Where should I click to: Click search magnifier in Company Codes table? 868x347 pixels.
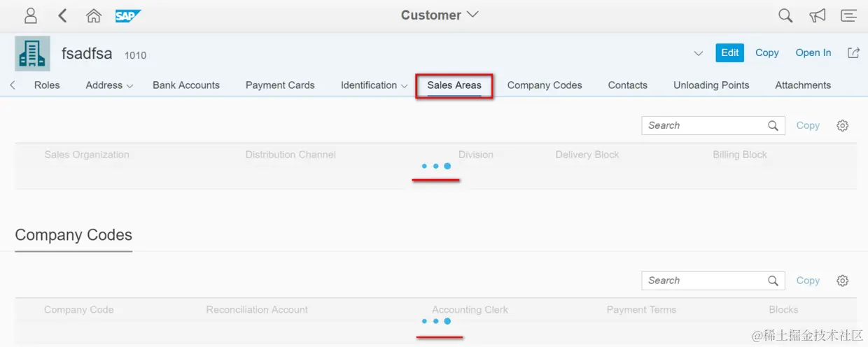(x=773, y=281)
